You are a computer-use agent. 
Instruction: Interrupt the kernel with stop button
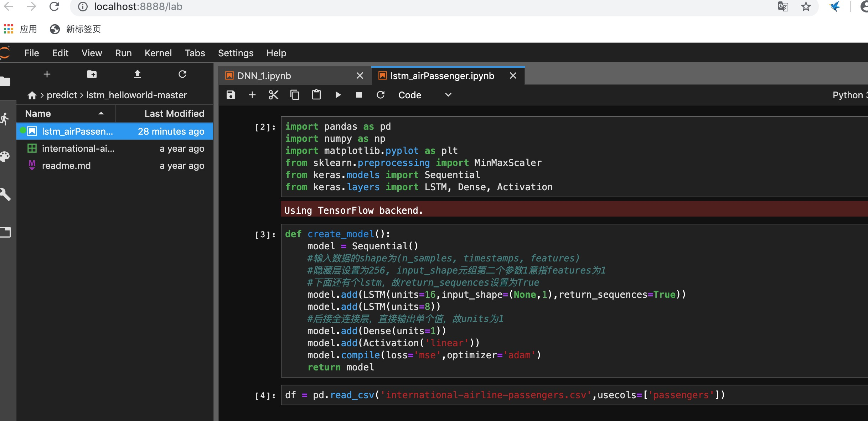(359, 95)
